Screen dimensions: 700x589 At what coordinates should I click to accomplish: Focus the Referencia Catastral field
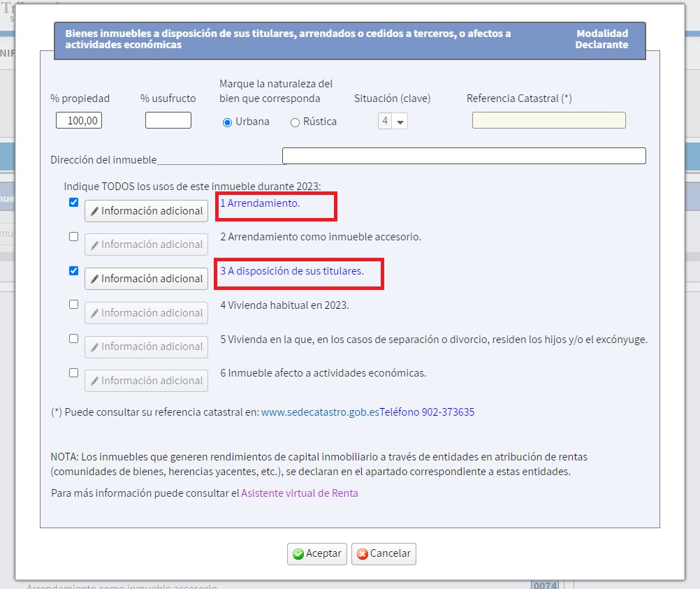point(548,120)
